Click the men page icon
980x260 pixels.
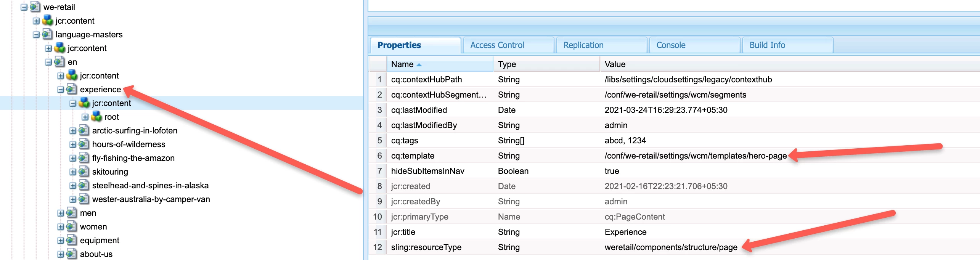[72, 213]
